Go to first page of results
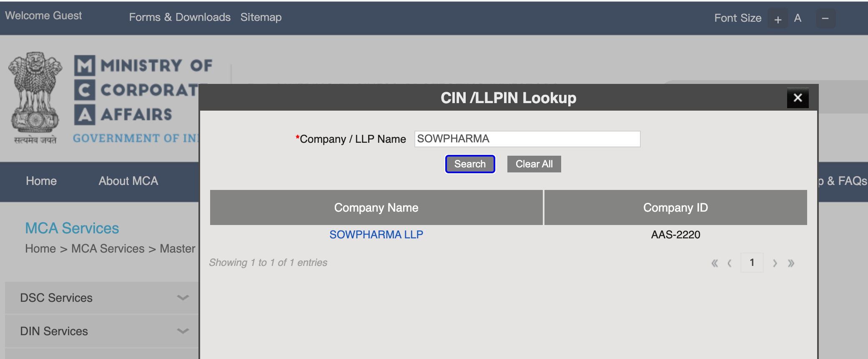Screen dimensions: 868x359 (x=715, y=263)
